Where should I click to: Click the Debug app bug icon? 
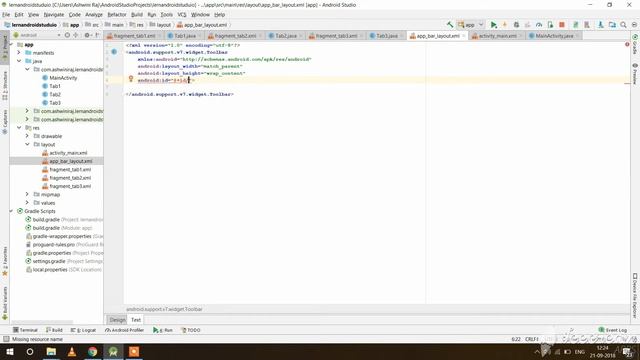coord(516,25)
